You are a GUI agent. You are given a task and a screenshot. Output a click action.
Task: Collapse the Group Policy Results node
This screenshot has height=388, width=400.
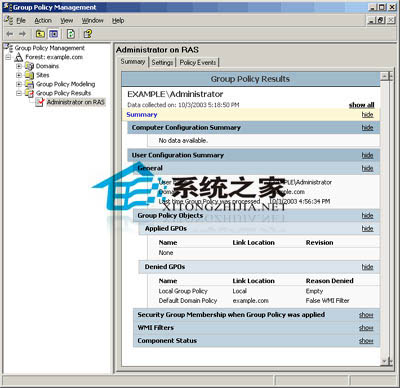point(19,93)
